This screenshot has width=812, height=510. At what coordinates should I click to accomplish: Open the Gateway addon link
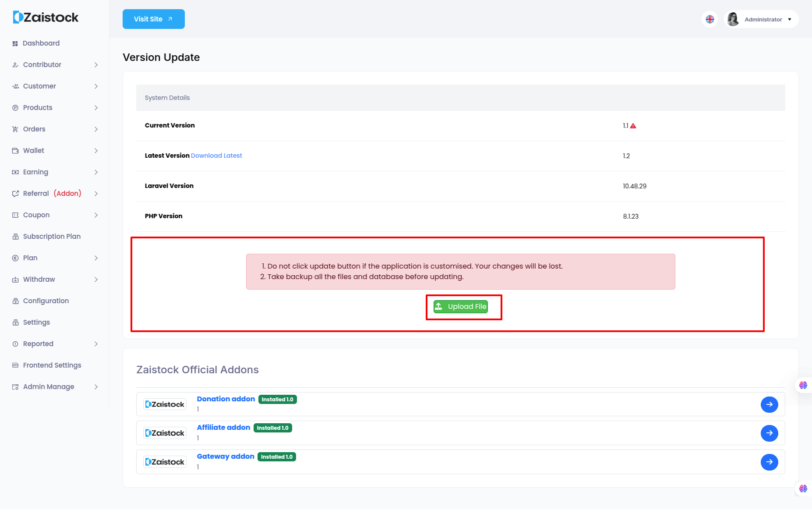pos(226,457)
